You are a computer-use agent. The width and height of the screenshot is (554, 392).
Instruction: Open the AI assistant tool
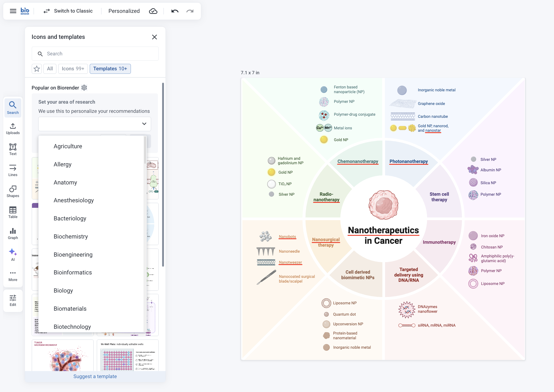coord(13,254)
